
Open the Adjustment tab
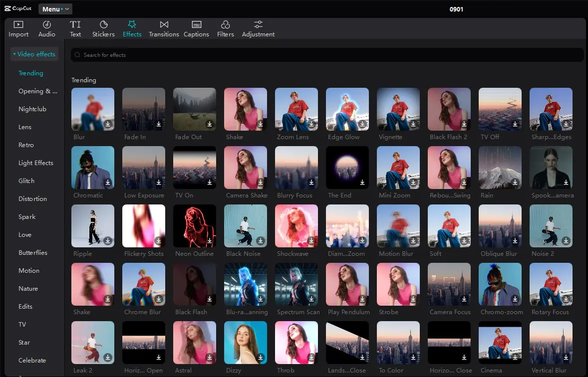pos(258,29)
